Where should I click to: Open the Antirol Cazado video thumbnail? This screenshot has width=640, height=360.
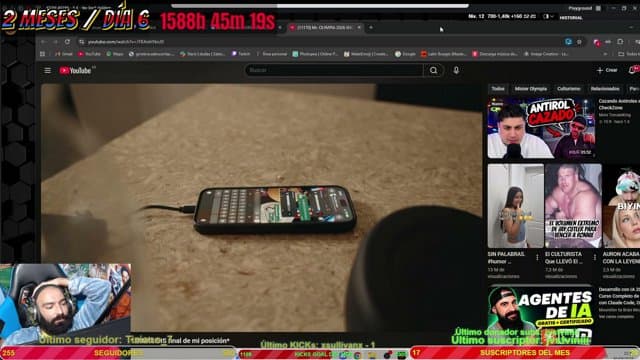541,128
